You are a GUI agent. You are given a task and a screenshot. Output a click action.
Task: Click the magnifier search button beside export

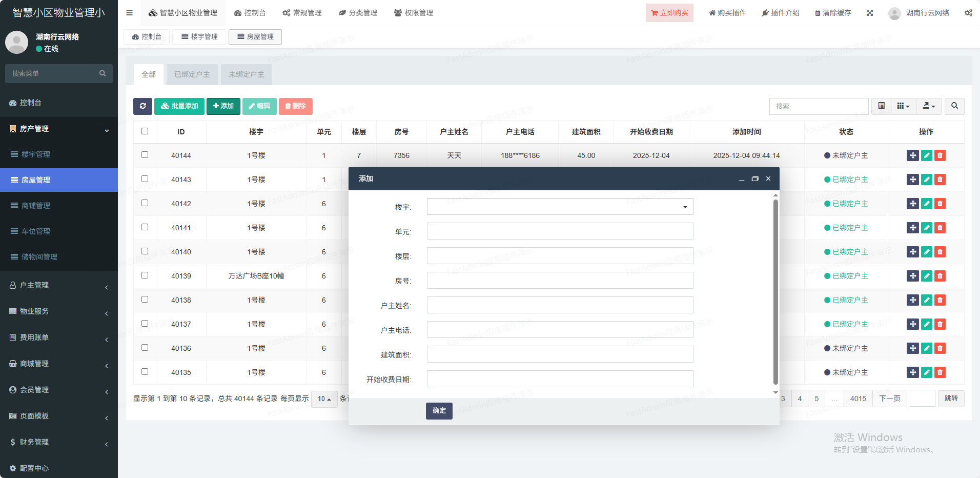(x=954, y=106)
